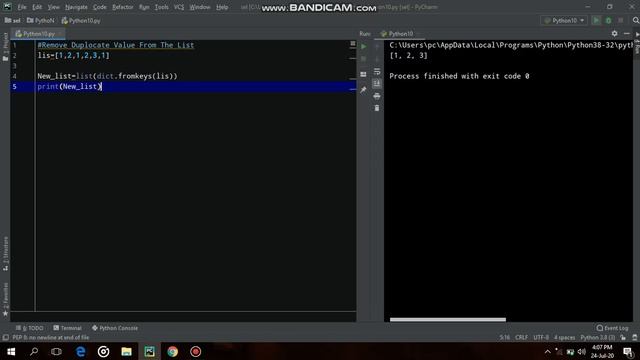Click the New_list=list(dict.fromkeys(lis)) line
The height and width of the screenshot is (360, 640).
[x=107, y=76]
